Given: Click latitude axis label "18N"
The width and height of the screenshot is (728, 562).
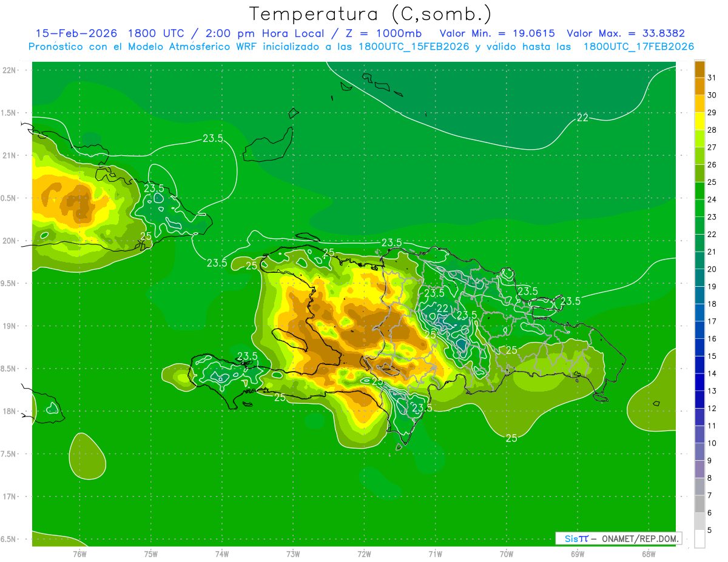Looking at the screenshot, I should pyautogui.click(x=10, y=411).
